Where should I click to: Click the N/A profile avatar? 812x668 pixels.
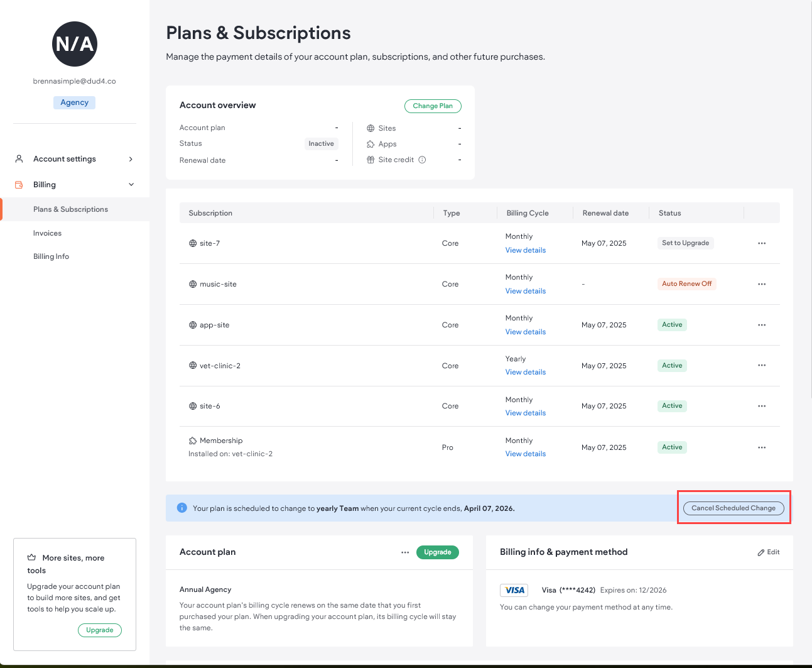75,44
